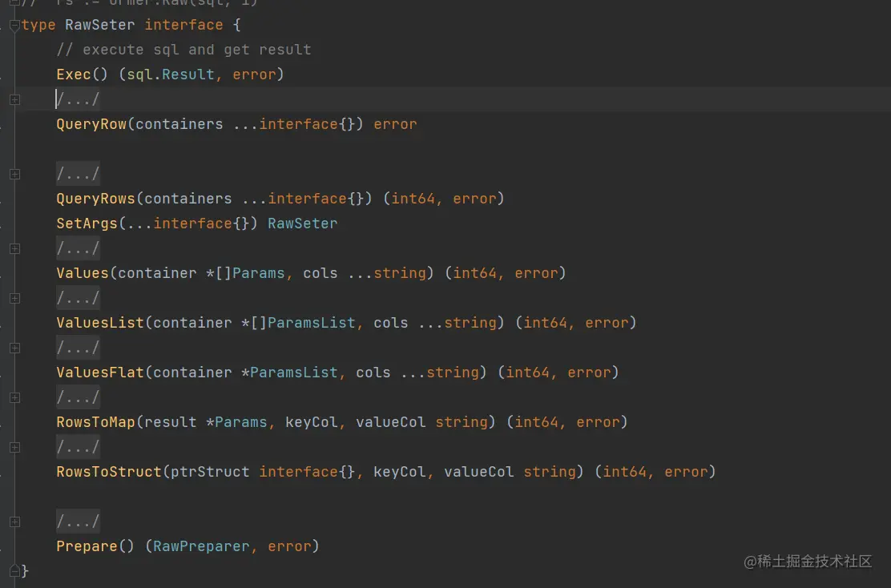Expand folded comment above RowsToMap
The height and width of the screenshot is (588, 891).
pyautogui.click(x=14, y=397)
